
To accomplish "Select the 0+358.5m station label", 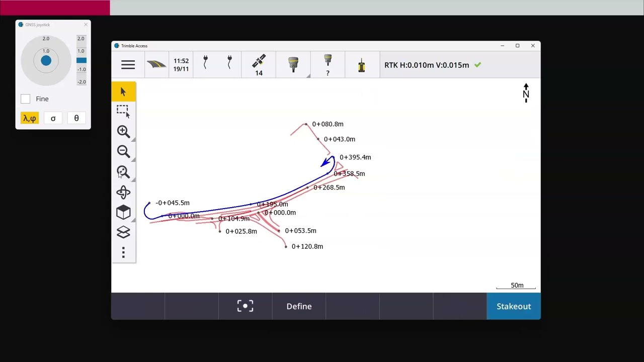I will 349,174.
